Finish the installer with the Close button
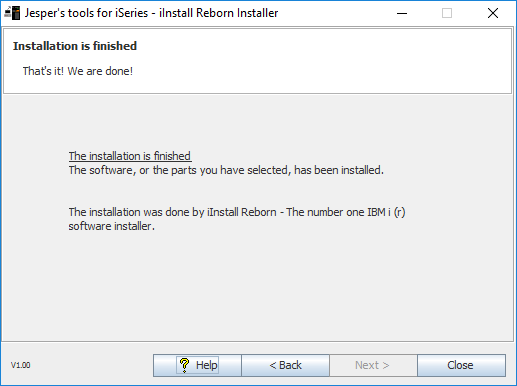The height and width of the screenshot is (386, 517). tap(462, 365)
